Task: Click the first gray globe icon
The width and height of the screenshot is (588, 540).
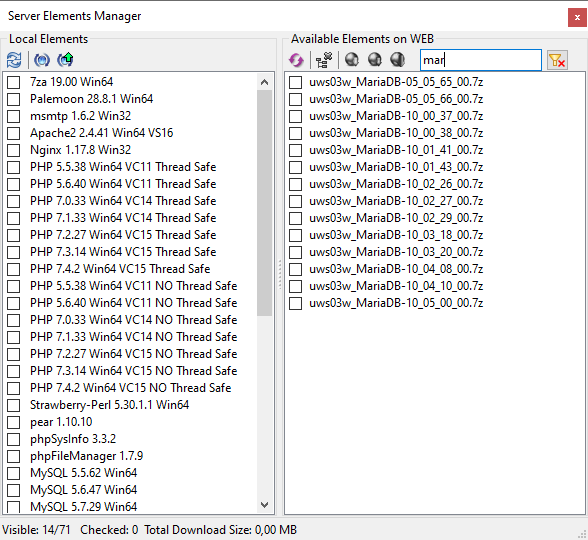Action: 352,60
